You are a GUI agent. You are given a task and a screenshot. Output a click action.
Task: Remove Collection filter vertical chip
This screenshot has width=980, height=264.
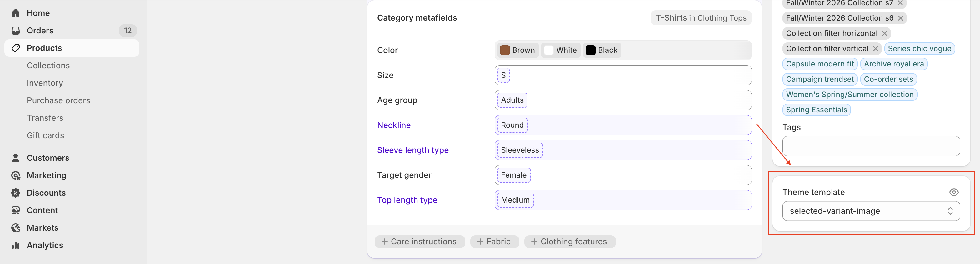point(875,49)
